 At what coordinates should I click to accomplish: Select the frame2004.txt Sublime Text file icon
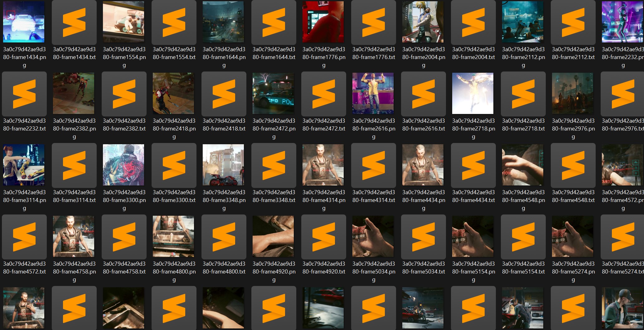click(473, 22)
